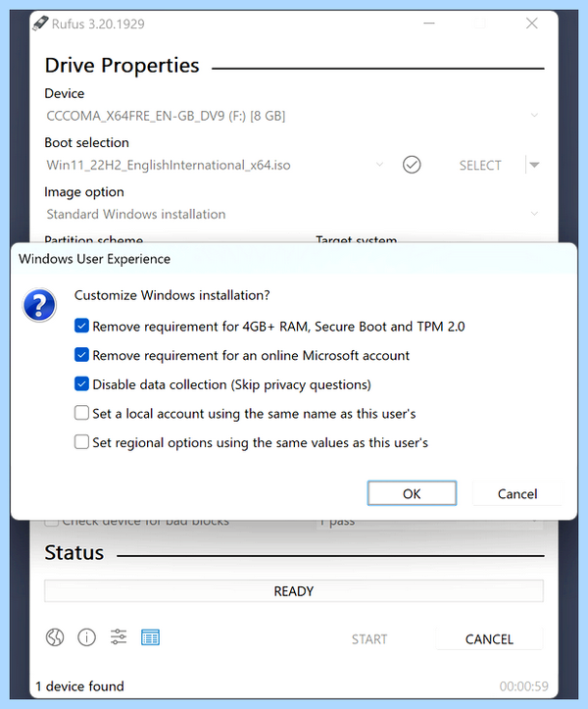
Task: Click OK in Windows User Experience dialog
Action: 412,493
